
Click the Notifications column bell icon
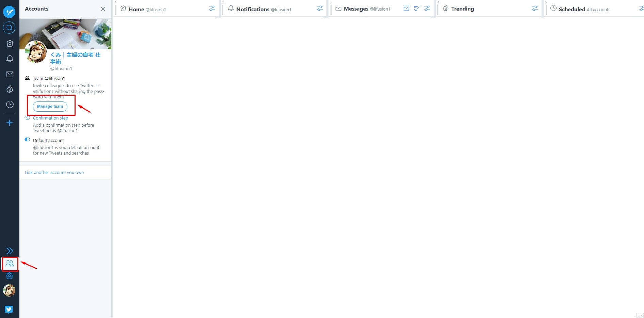click(231, 9)
